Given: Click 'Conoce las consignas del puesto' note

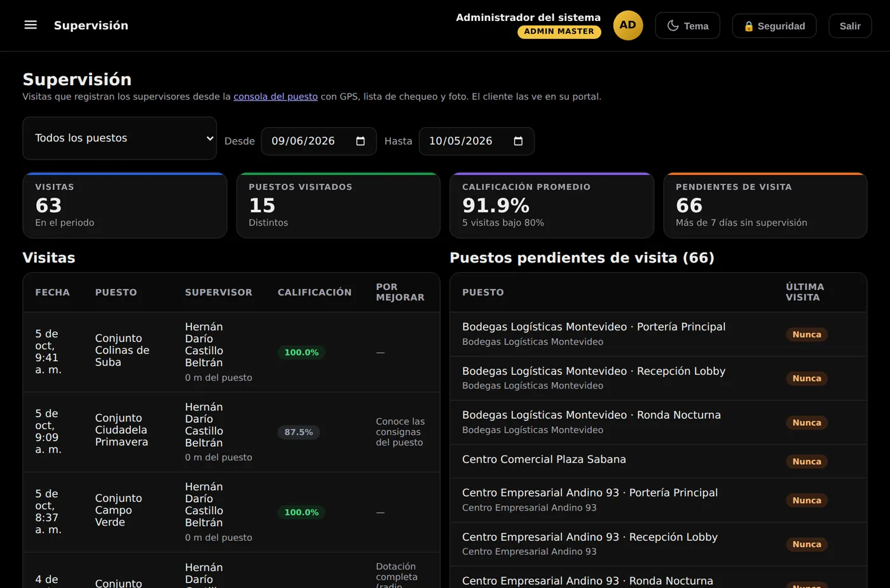Looking at the screenshot, I should [400, 432].
